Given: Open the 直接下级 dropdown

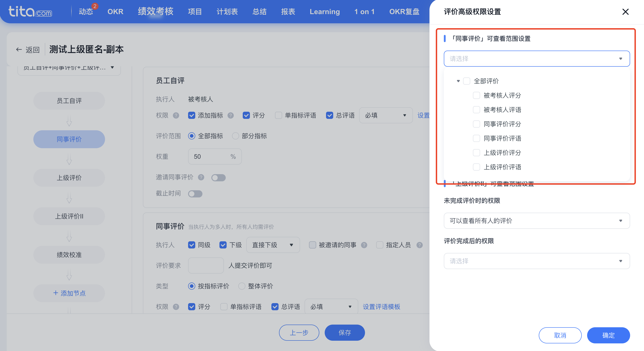Looking at the screenshot, I should pyautogui.click(x=273, y=245).
